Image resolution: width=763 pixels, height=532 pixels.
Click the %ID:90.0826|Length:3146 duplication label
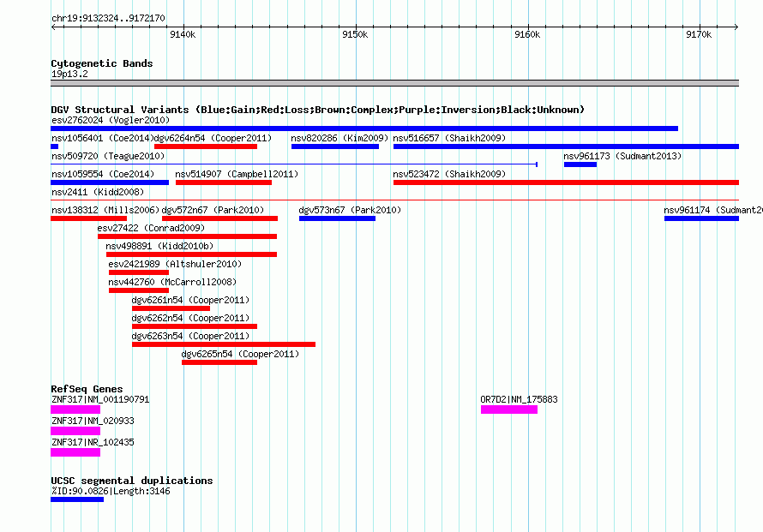coord(111,491)
